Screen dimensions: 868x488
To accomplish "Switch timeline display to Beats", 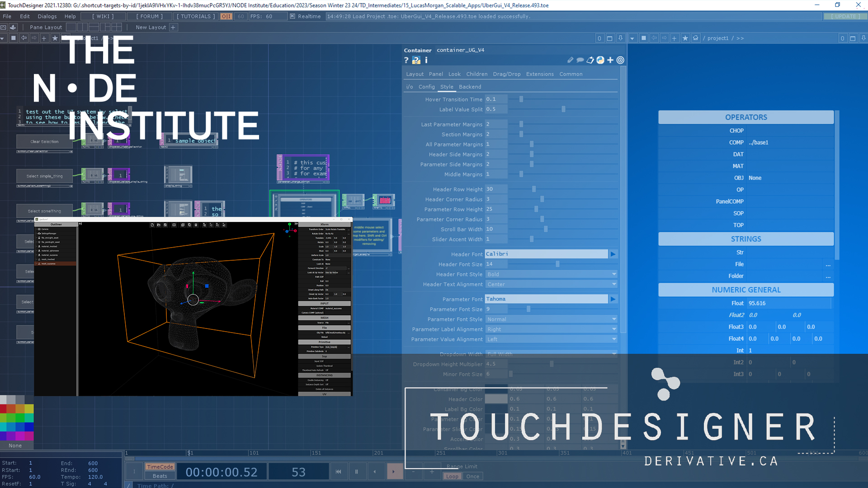I will coord(160,476).
